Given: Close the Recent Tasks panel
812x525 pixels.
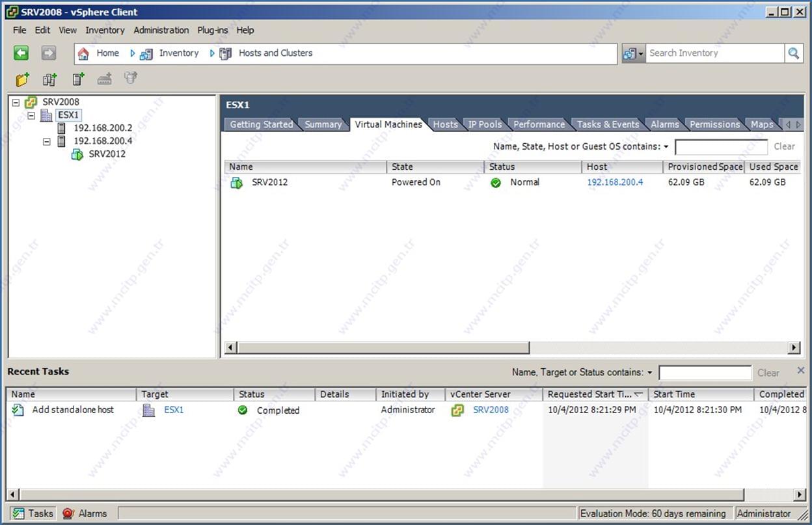Looking at the screenshot, I should (x=801, y=371).
